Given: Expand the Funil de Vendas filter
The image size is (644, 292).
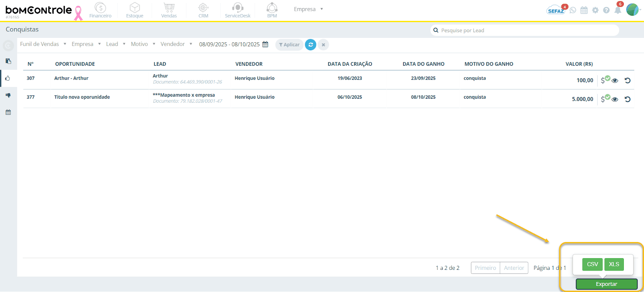Looking at the screenshot, I should 43,44.
